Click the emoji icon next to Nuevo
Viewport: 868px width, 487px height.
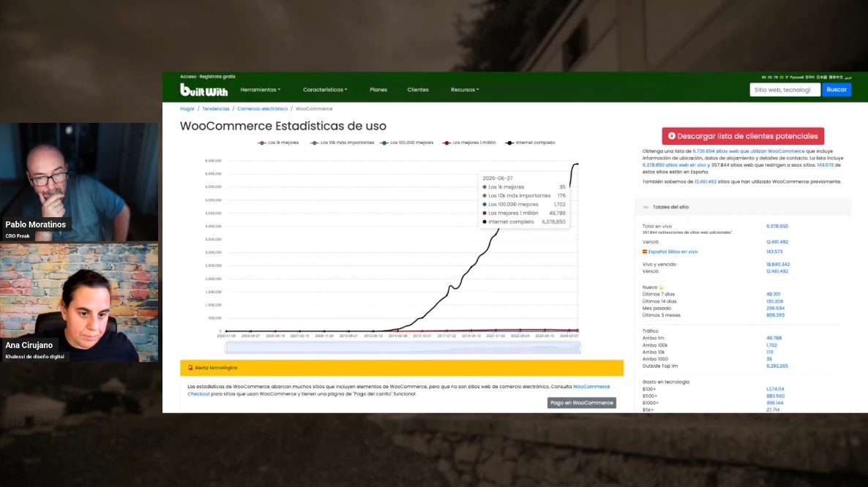point(661,287)
